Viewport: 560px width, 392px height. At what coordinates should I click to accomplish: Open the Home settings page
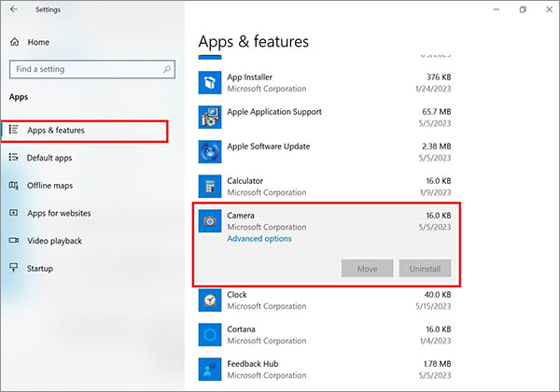point(38,42)
